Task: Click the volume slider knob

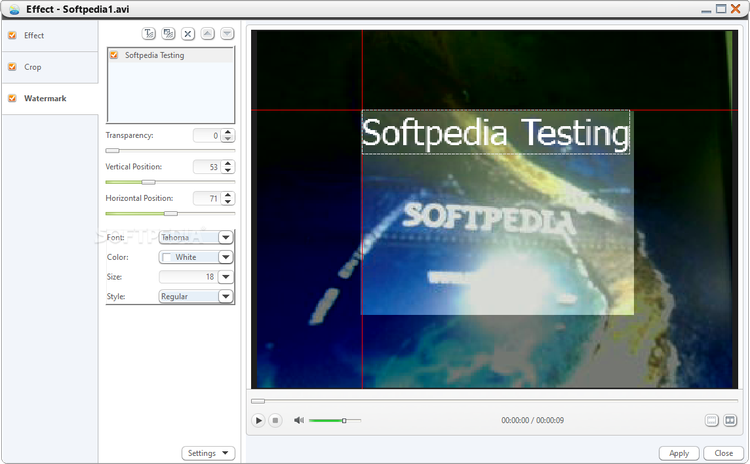Action: point(344,420)
